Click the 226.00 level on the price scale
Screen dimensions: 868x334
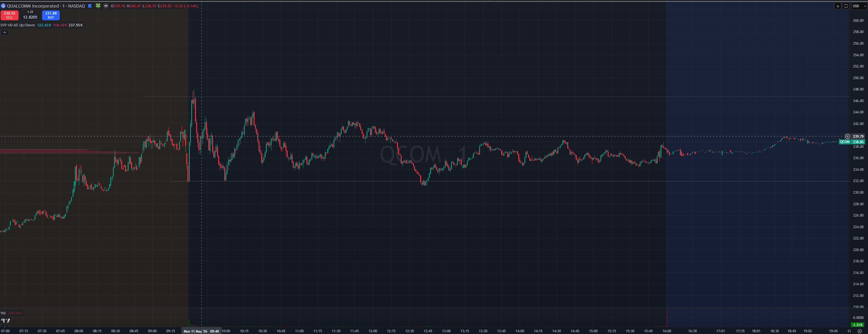pos(858,215)
